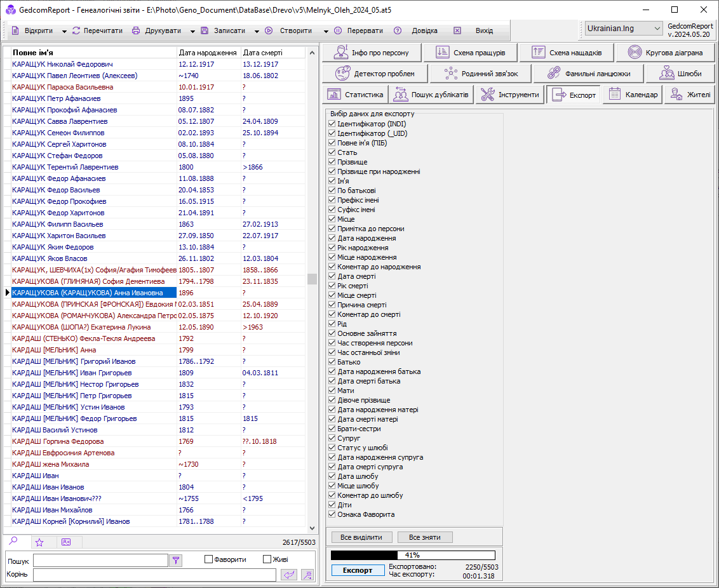Click the magic wand icon beside Корінь
This screenshot has width=719, height=588.
[307, 575]
